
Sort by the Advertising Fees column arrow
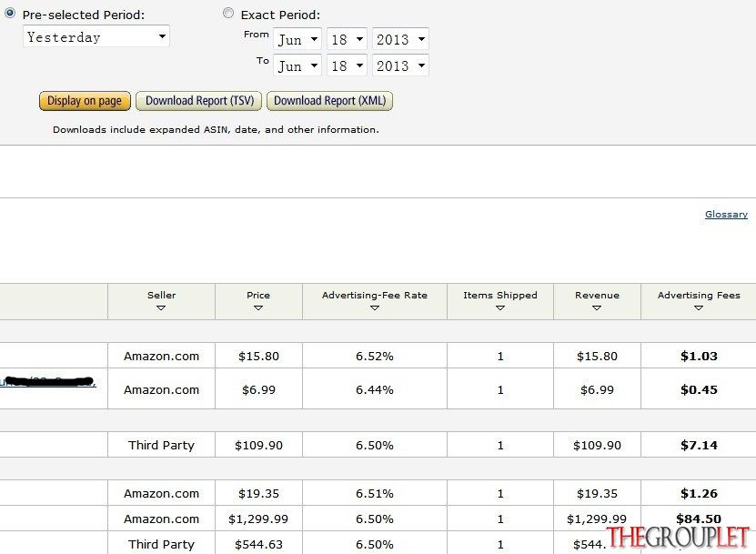[699, 307]
